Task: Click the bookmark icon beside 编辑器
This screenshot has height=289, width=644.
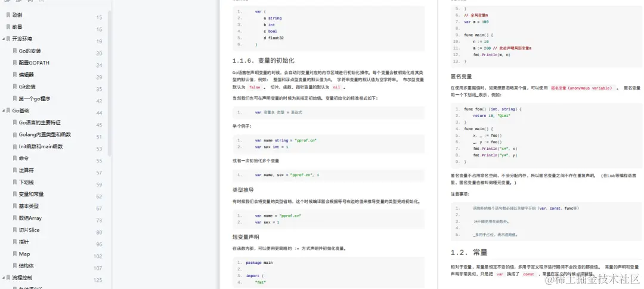Action: click(x=15, y=75)
